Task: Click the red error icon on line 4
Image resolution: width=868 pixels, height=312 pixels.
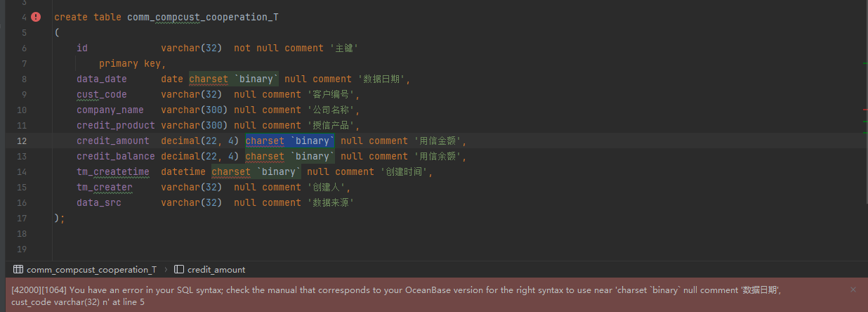Action: tap(36, 17)
